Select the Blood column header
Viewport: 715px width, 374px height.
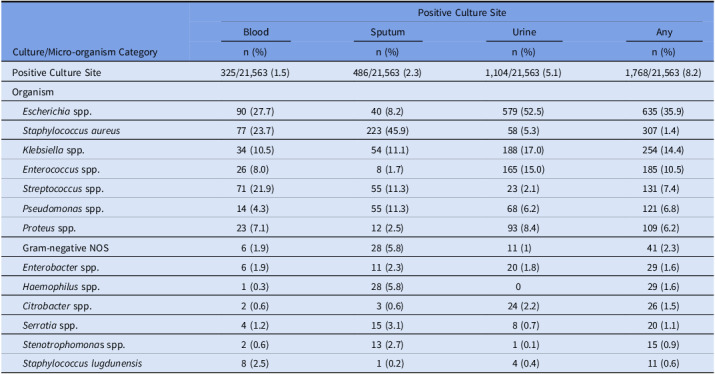tap(256, 32)
